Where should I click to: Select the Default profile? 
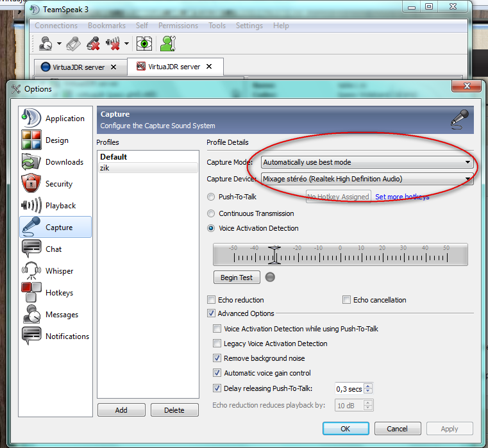pyautogui.click(x=148, y=157)
